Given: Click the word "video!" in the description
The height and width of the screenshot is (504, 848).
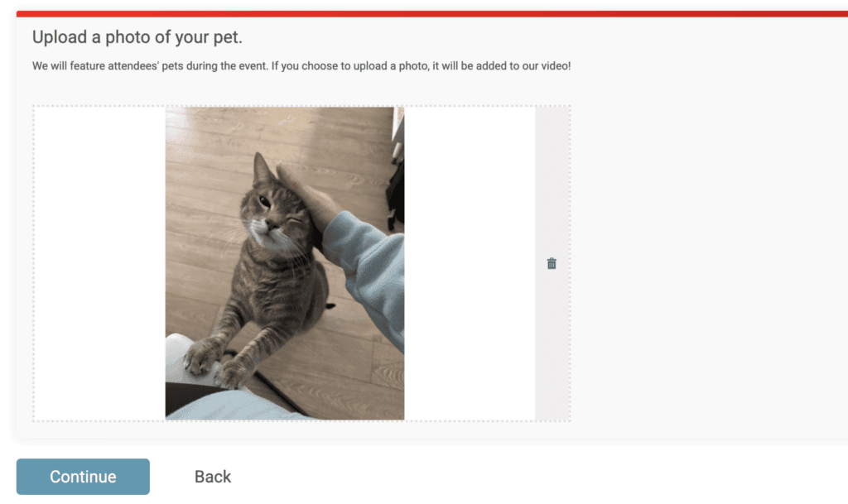Looking at the screenshot, I should [556, 66].
